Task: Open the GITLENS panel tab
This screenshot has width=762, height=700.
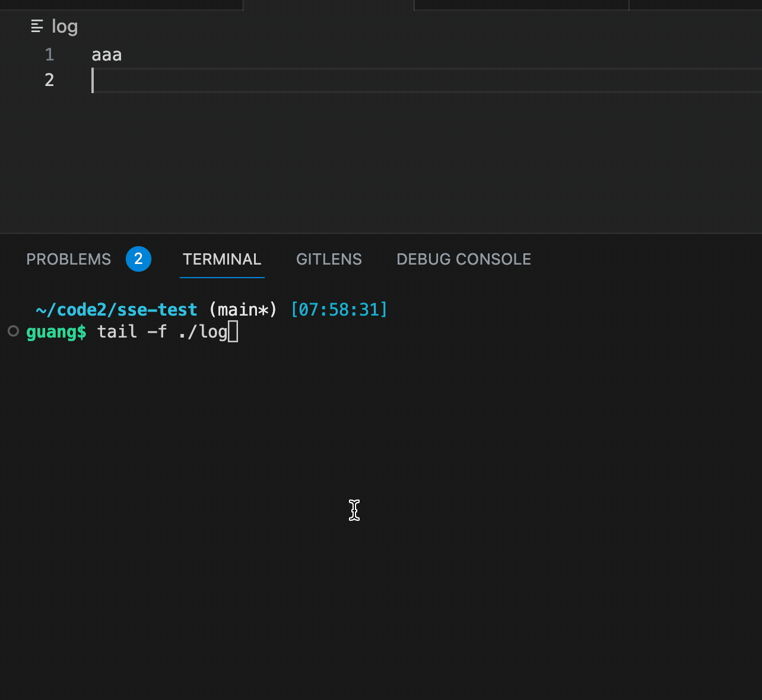Action: tap(329, 259)
